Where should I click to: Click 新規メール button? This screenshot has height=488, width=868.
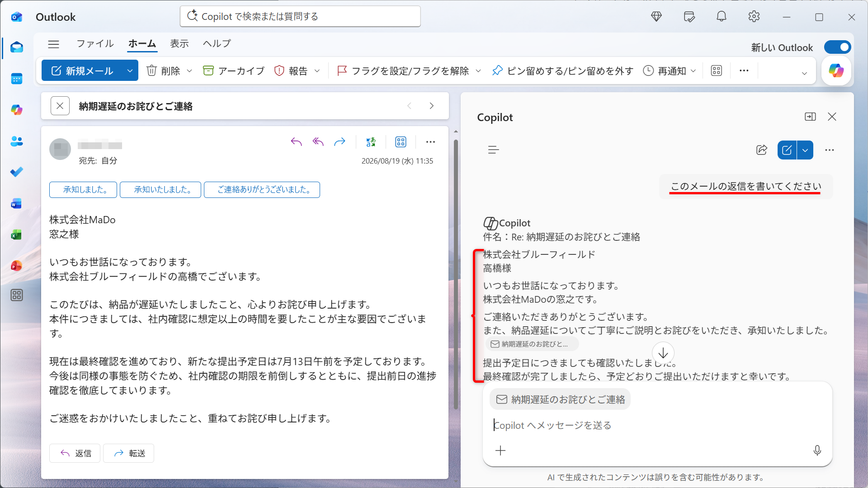point(82,71)
